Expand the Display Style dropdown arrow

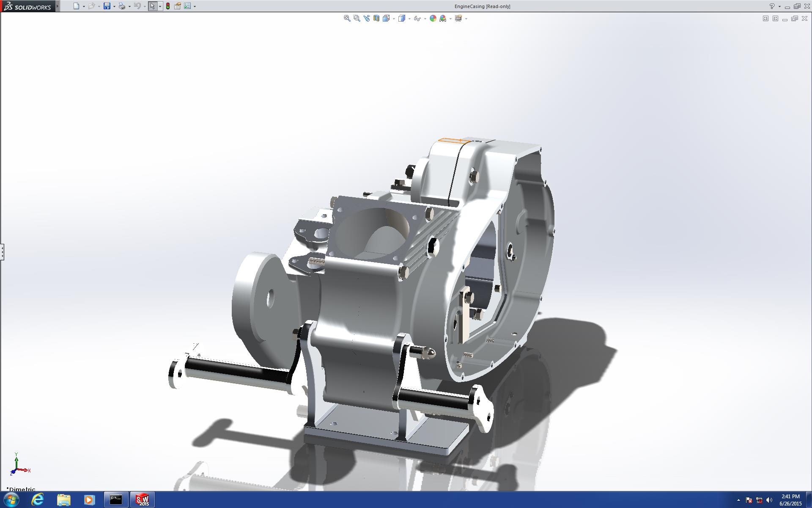click(409, 19)
